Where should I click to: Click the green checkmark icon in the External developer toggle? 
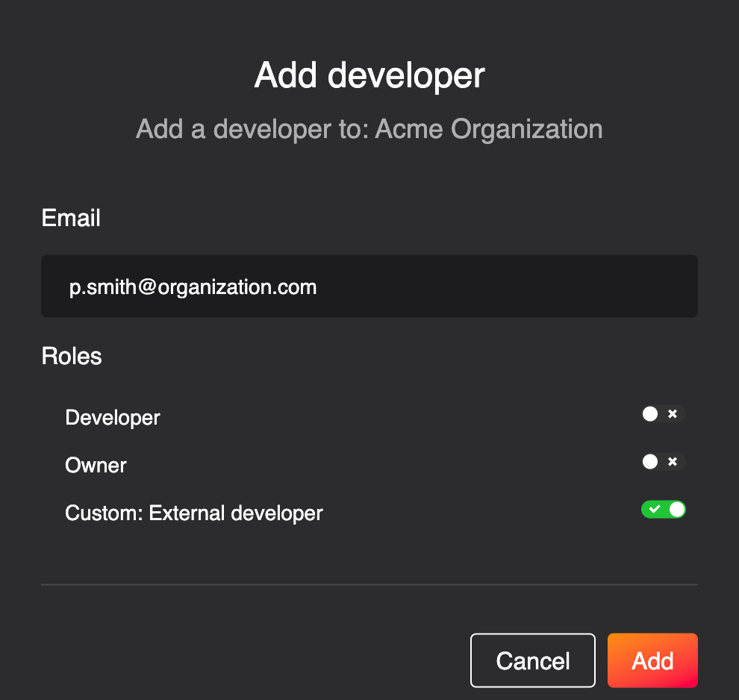tap(654, 509)
